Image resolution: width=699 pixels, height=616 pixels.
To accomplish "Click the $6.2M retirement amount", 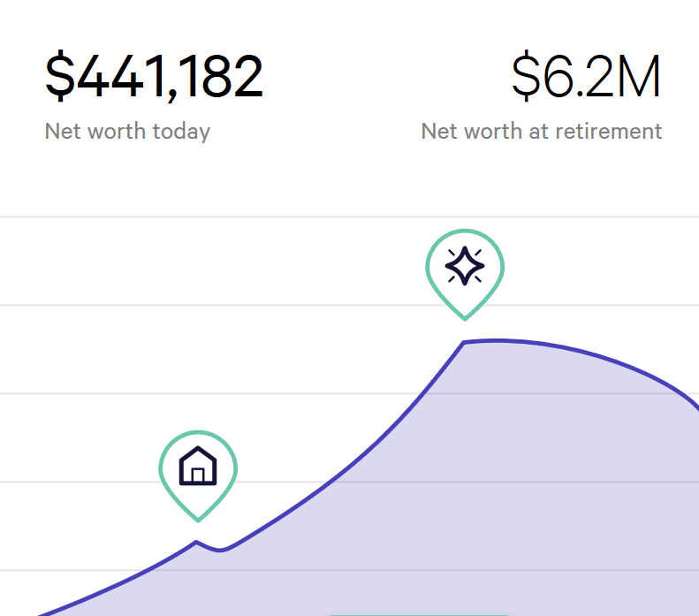I will coord(586,76).
